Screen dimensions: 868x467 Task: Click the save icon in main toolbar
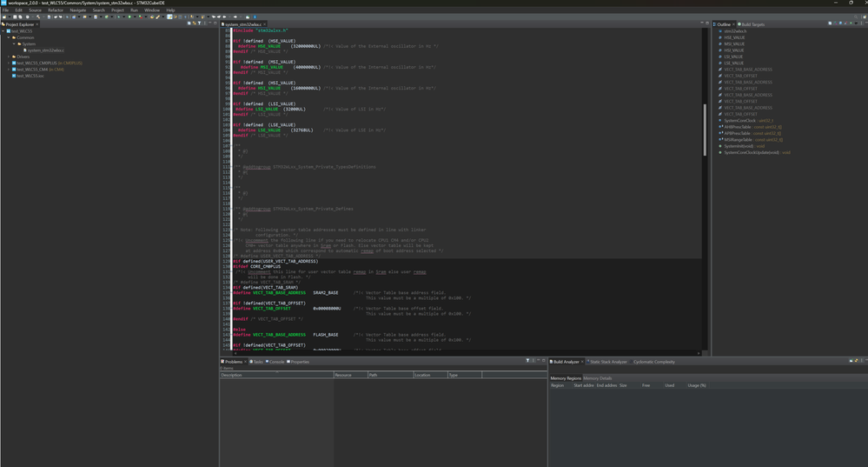pyautogui.click(x=15, y=17)
